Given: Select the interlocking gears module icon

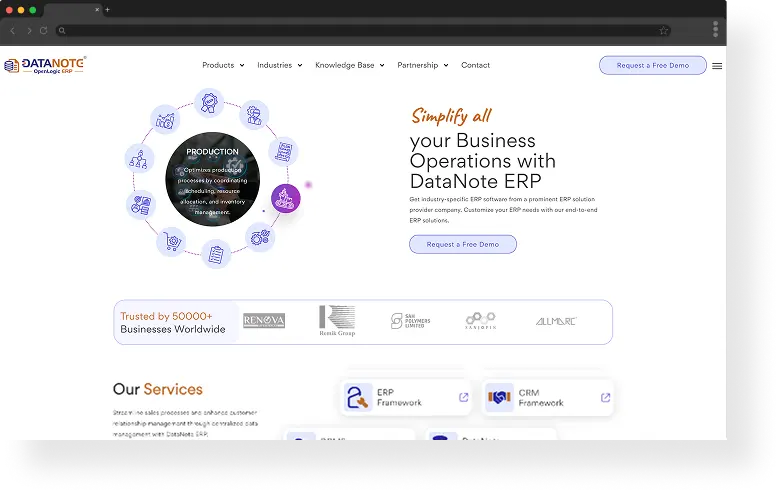Looking at the screenshot, I should (x=260, y=237).
